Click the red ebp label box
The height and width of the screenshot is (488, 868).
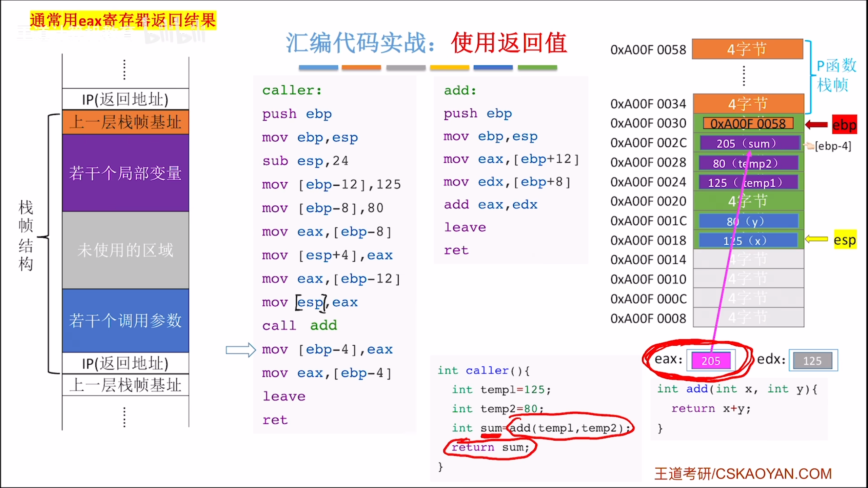pyautogui.click(x=844, y=125)
